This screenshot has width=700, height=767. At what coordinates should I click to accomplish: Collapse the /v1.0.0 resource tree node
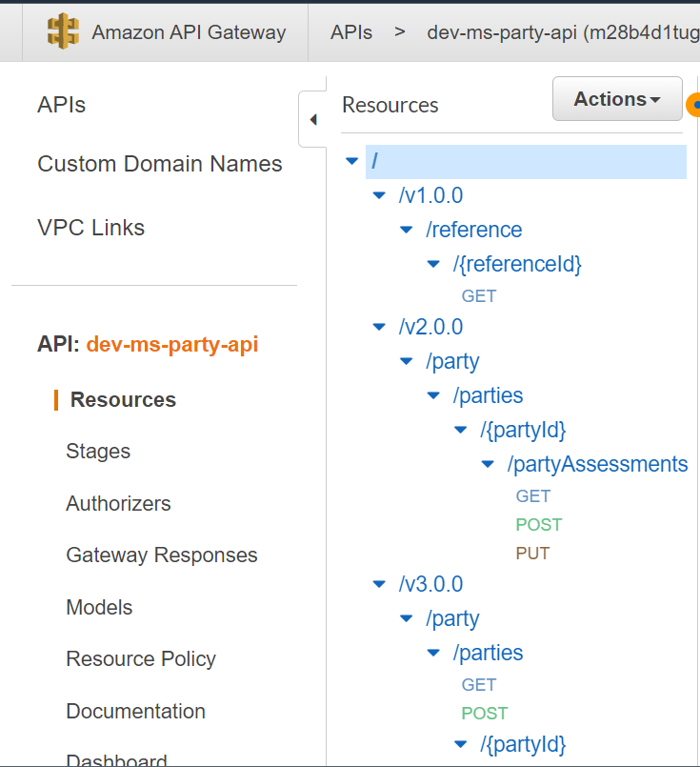click(380, 196)
